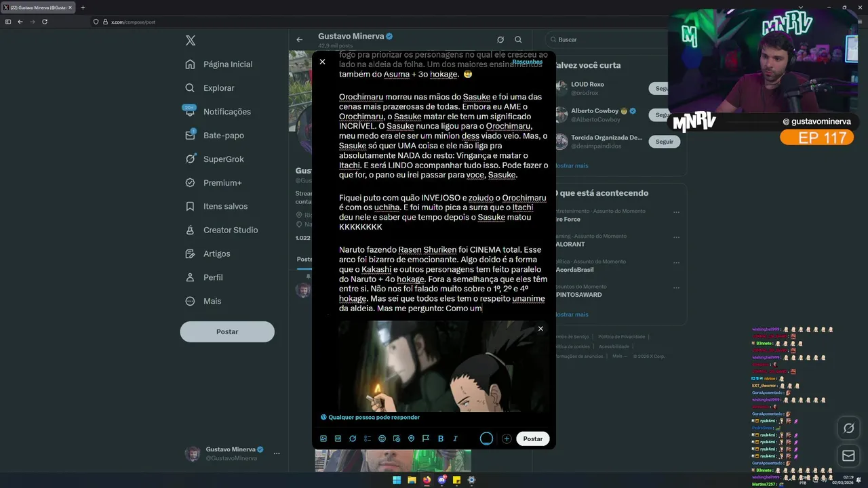The image size is (868, 488).
Task: Open Explorar in the sidebar
Action: pyautogui.click(x=210, y=88)
